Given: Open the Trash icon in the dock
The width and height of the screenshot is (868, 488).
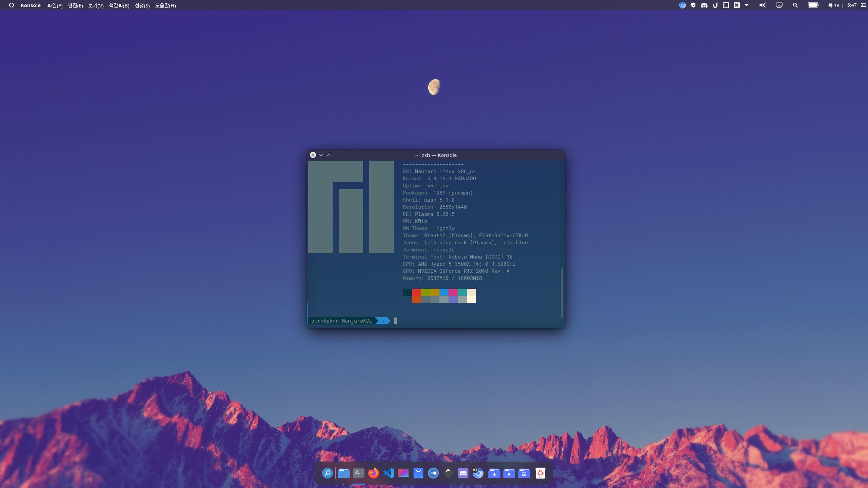Looking at the screenshot, I should point(540,473).
